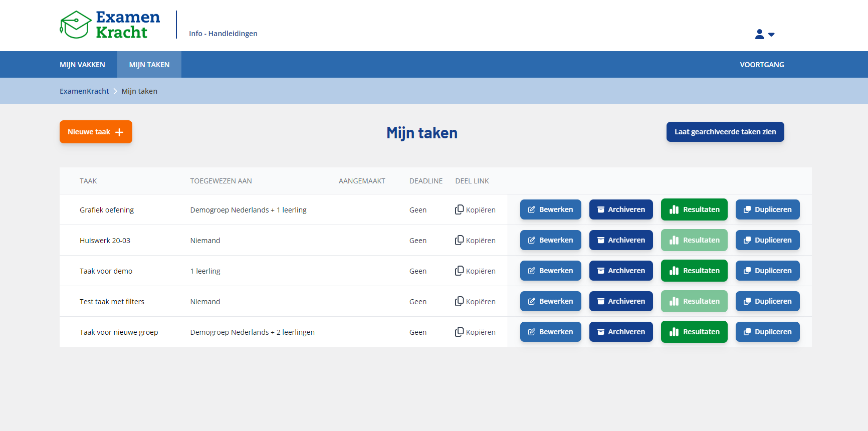View results for Taak voor nieuwe groep

(x=694, y=332)
